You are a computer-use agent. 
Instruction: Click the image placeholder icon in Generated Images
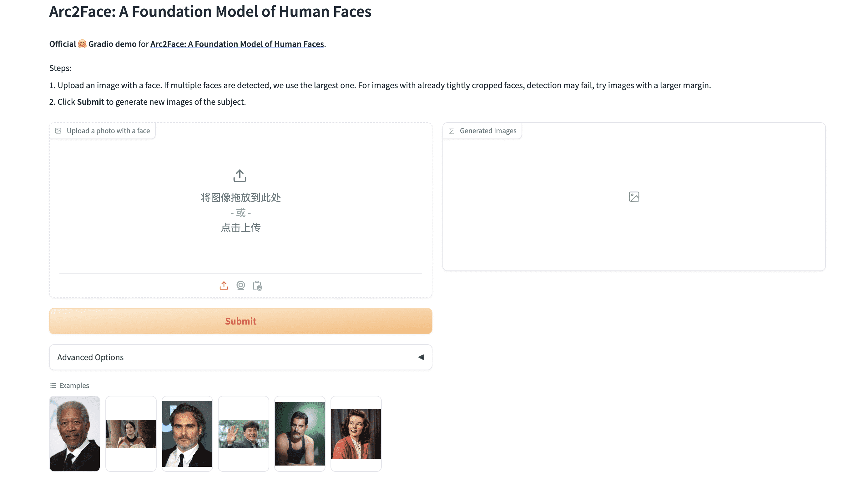coord(634,197)
